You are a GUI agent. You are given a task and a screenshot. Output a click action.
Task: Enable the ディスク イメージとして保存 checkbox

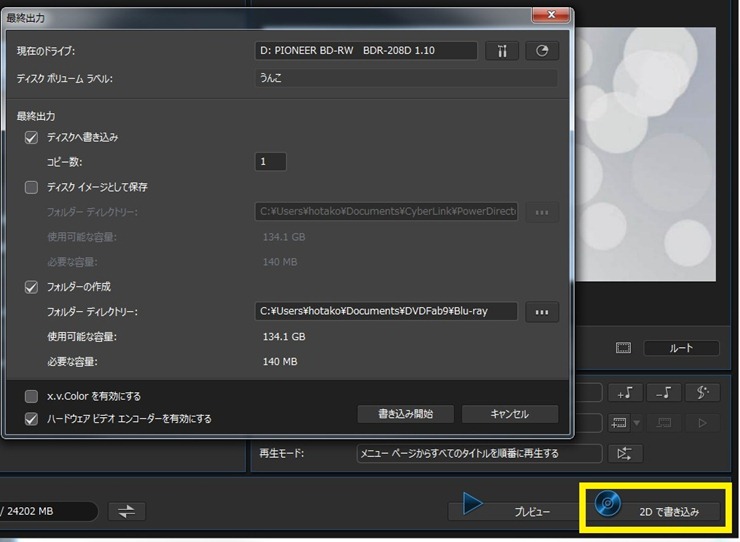(31, 187)
